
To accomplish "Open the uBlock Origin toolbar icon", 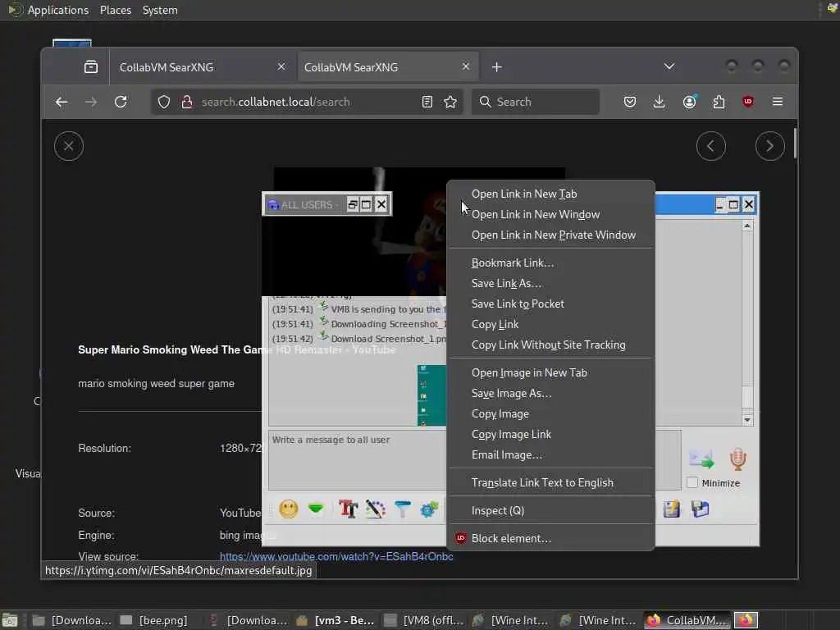I will pyautogui.click(x=748, y=102).
